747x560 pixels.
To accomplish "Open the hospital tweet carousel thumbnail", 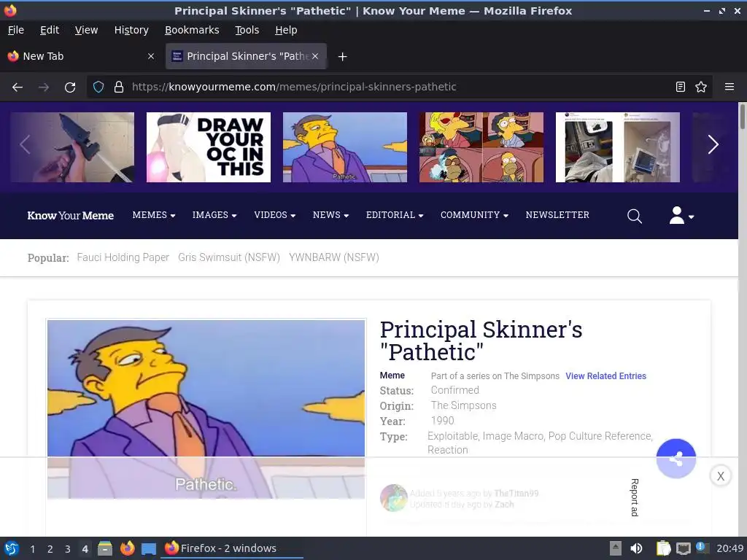I will 617,147.
